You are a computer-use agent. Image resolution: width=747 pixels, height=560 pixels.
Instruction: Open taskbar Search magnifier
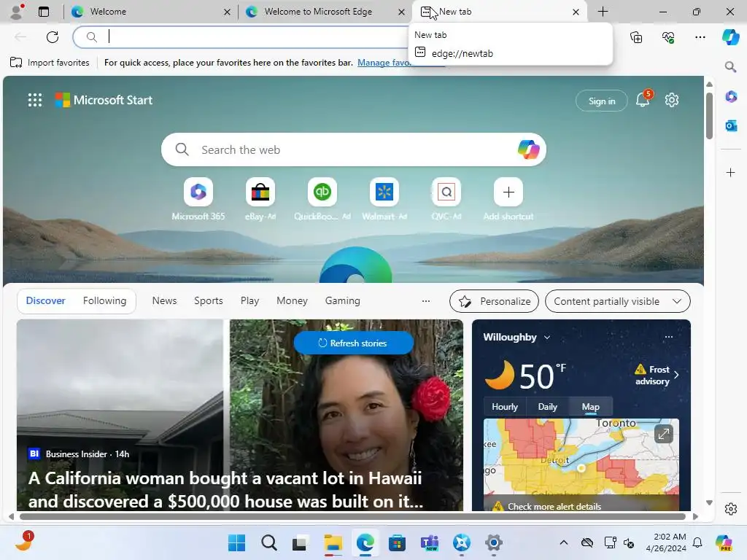click(268, 542)
